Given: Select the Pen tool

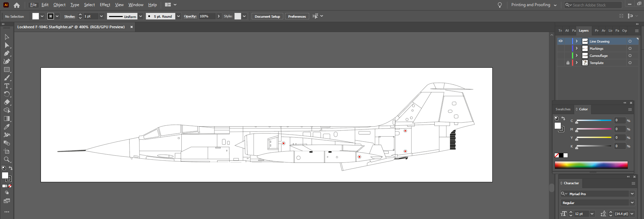Looking at the screenshot, I should 6,53.
